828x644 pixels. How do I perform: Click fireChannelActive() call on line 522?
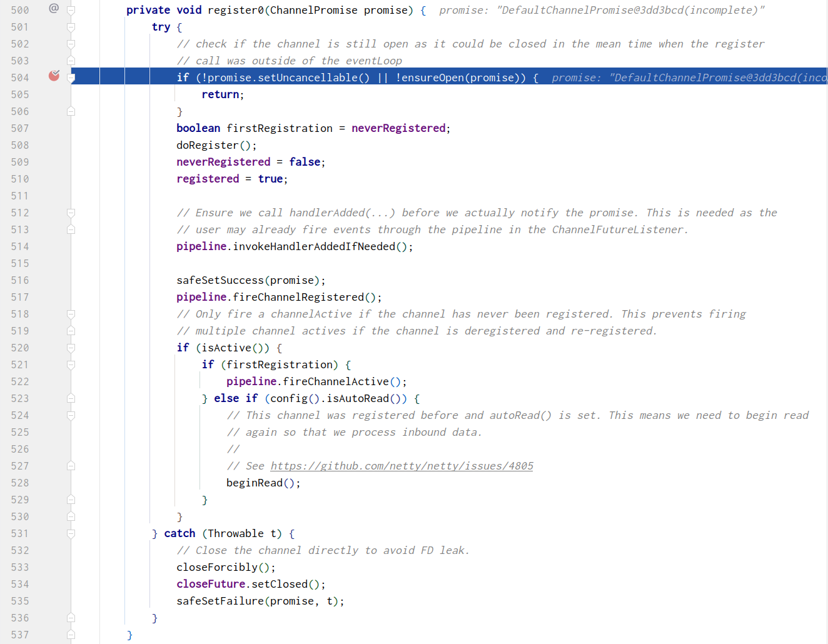(342, 381)
